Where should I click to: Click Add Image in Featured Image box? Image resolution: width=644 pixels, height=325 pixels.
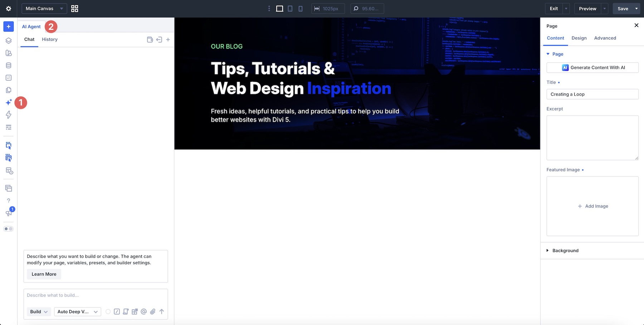coord(593,206)
